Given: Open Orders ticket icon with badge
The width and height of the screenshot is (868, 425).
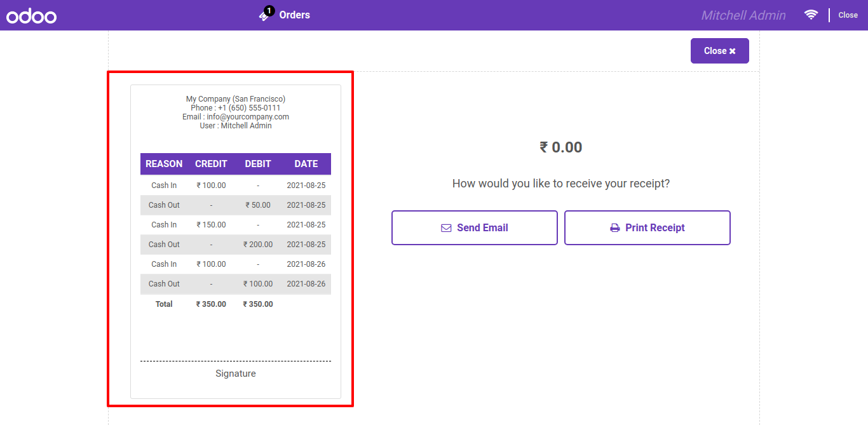Looking at the screenshot, I should (266, 14).
